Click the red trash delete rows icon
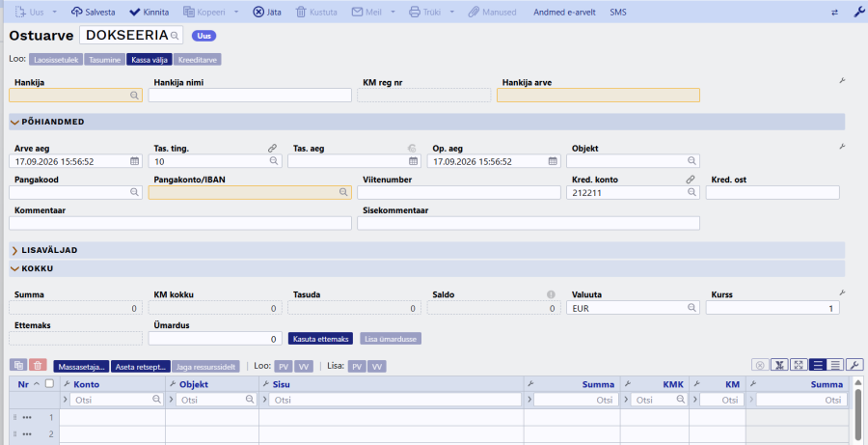This screenshot has width=868, height=445. click(x=38, y=365)
